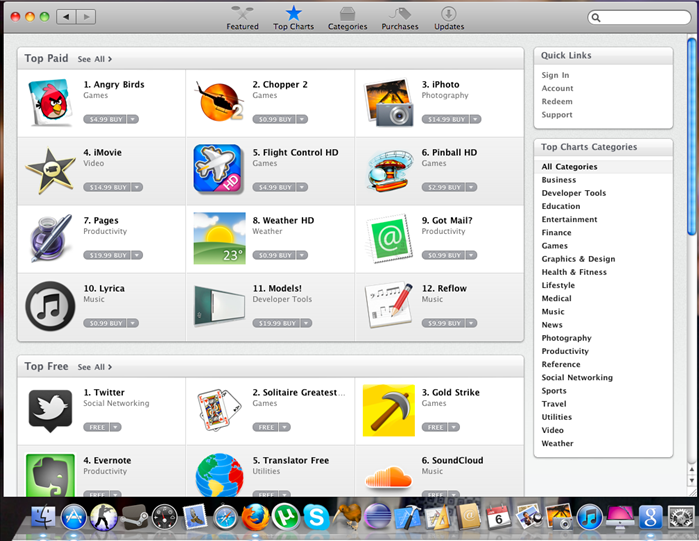Open the Redeem quick link
699x541 pixels.
(557, 102)
